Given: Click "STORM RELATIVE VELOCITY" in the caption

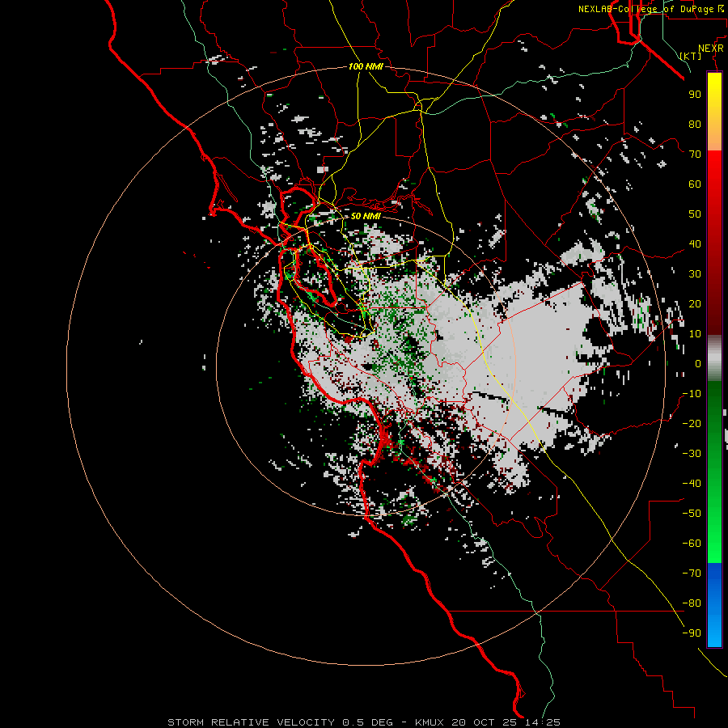Looking at the screenshot, I should pyautogui.click(x=251, y=722).
